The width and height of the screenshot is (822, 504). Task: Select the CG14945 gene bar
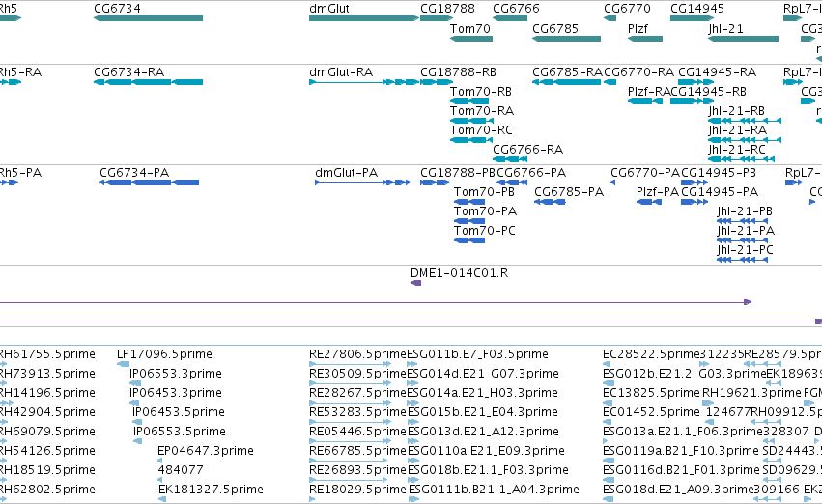click(692, 18)
